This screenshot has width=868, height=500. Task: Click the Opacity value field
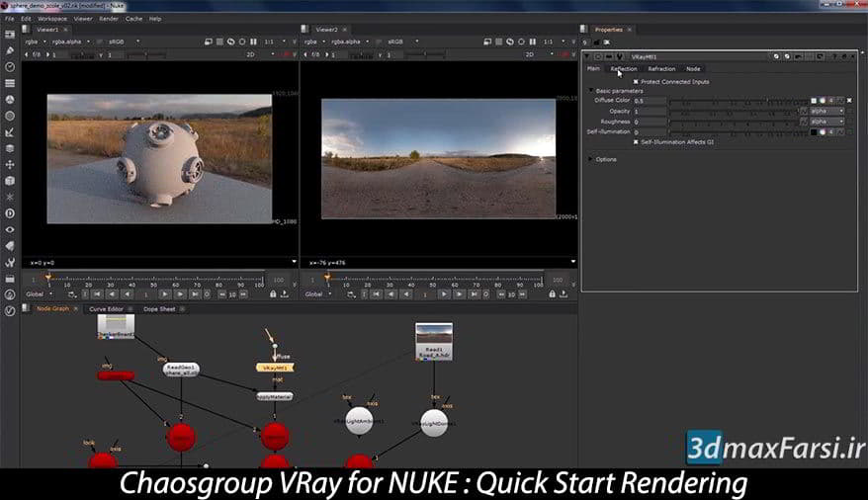[x=650, y=112]
